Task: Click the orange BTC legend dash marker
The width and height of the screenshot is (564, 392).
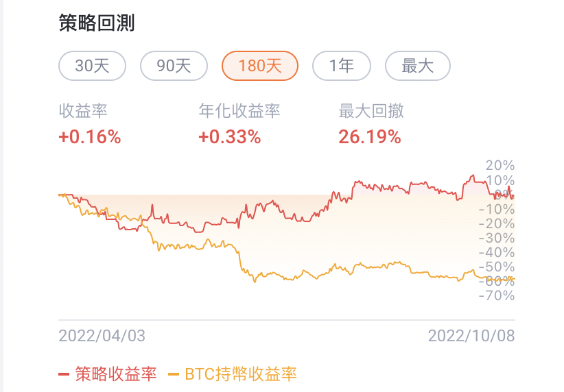Action: (174, 374)
